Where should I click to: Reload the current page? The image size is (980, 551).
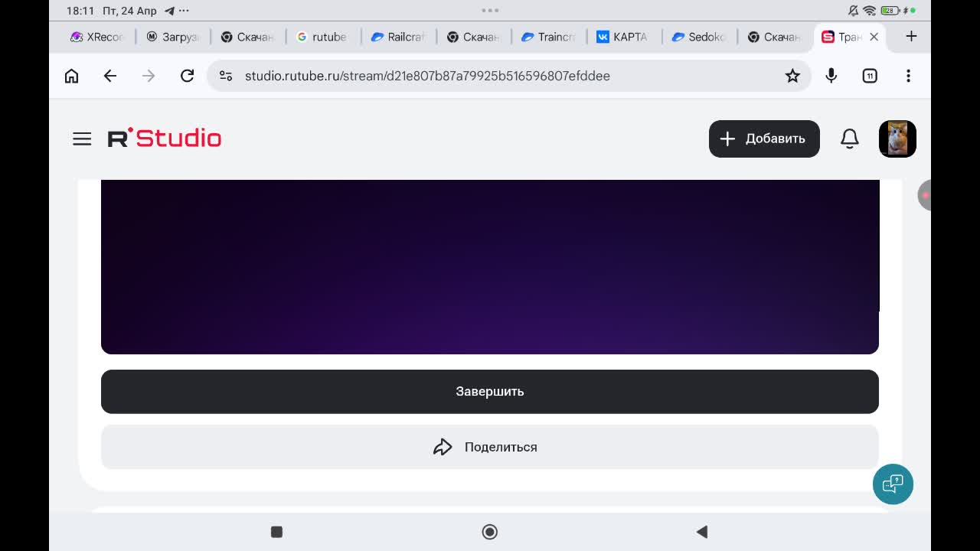[187, 76]
